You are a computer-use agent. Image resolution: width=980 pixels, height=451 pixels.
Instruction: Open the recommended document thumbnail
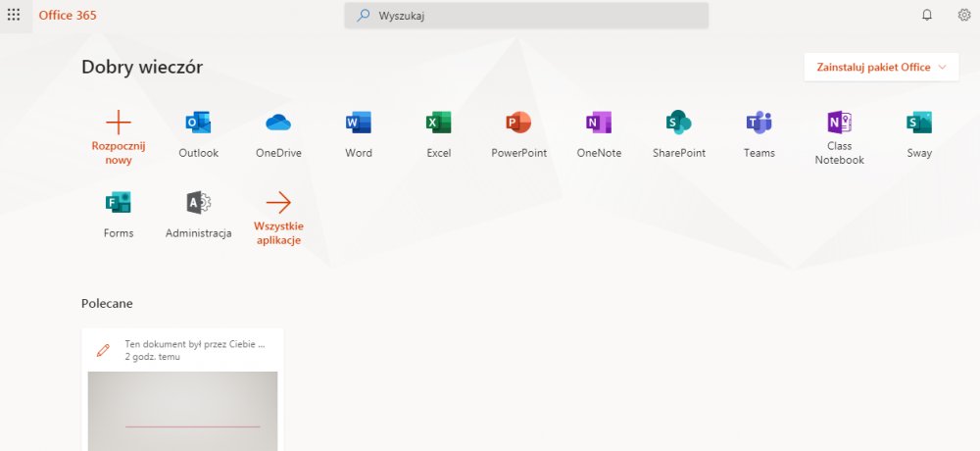(x=182, y=411)
